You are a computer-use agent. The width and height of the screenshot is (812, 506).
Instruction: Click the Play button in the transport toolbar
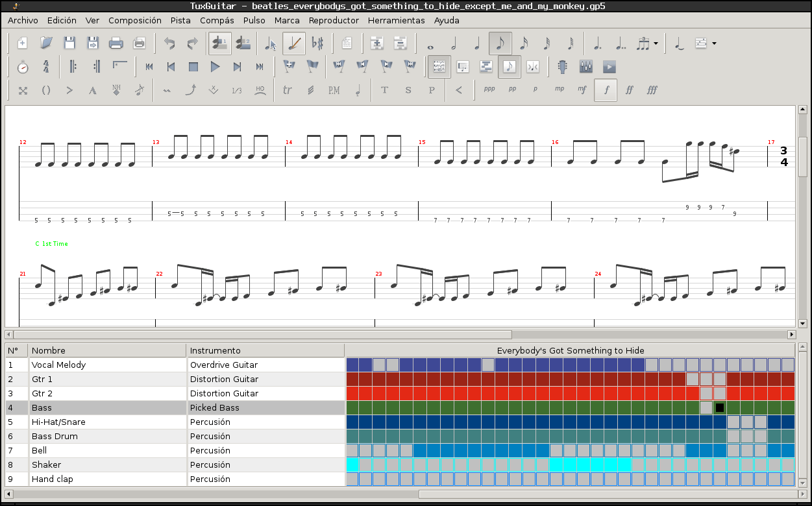[x=215, y=67]
